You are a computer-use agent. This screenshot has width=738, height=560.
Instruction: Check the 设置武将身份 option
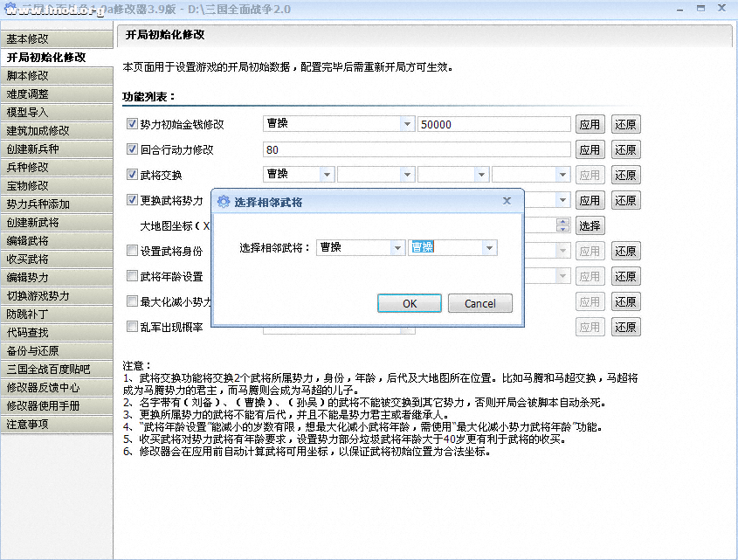133,251
